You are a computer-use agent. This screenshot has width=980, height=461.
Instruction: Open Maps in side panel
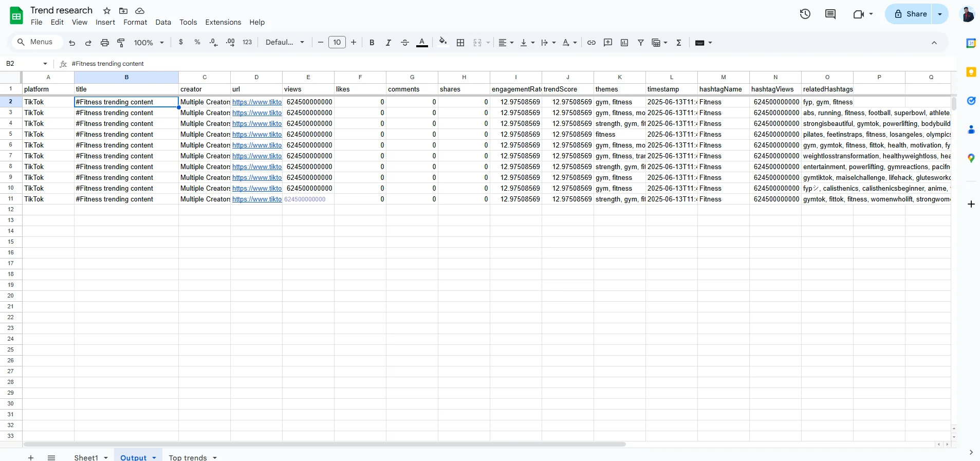pyautogui.click(x=971, y=158)
